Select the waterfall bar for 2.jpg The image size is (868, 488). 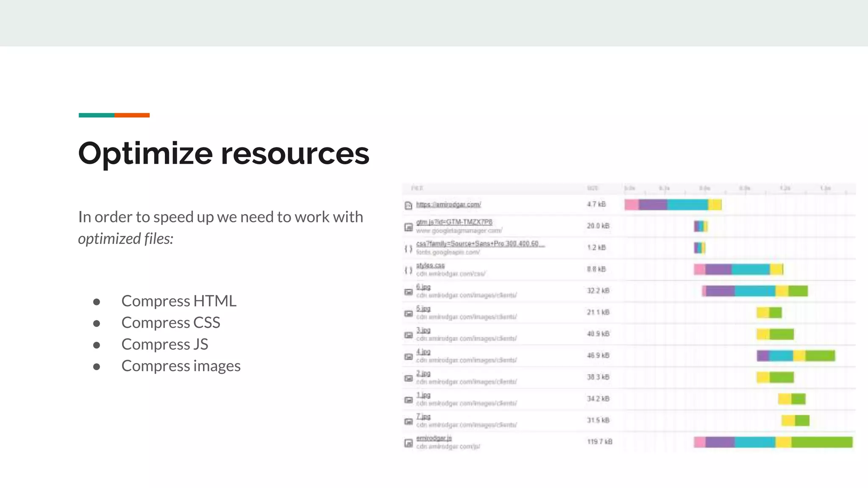(x=775, y=377)
